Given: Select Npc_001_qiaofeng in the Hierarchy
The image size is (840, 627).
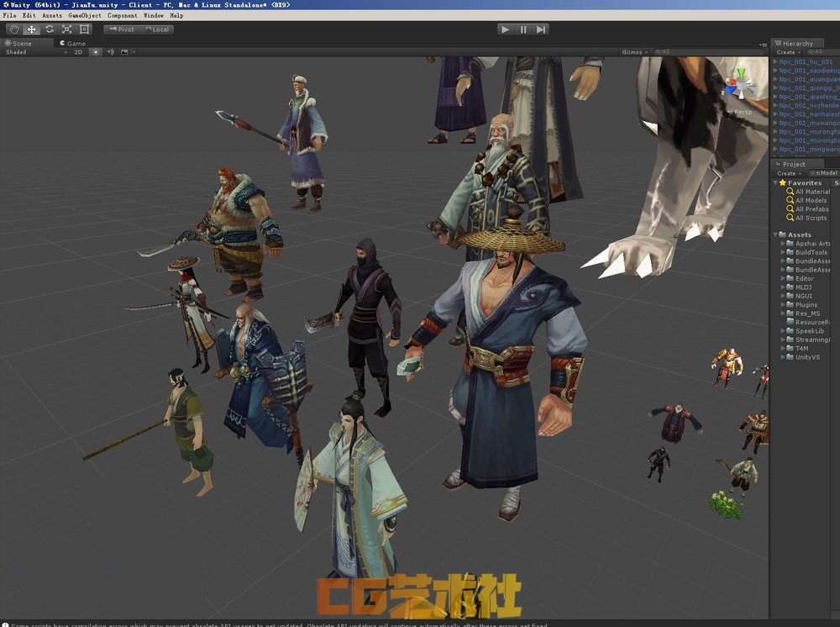Looking at the screenshot, I should tap(810, 97).
